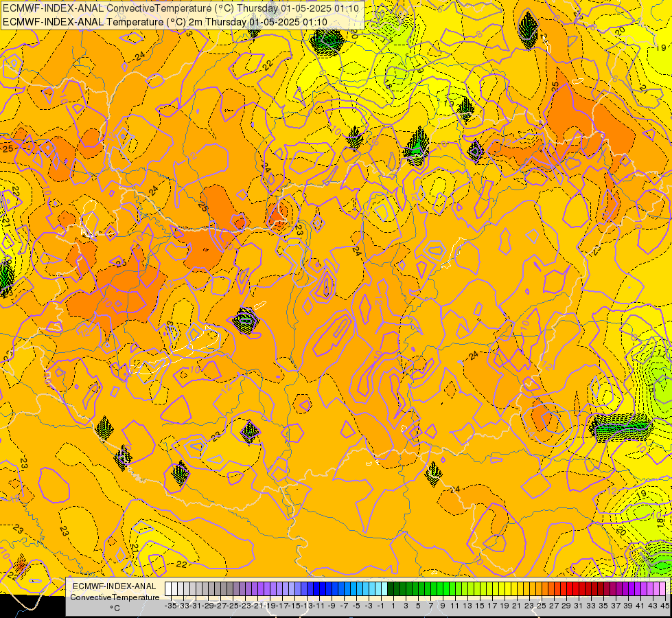Click the '-25' value on the legend scale

(x=233, y=606)
